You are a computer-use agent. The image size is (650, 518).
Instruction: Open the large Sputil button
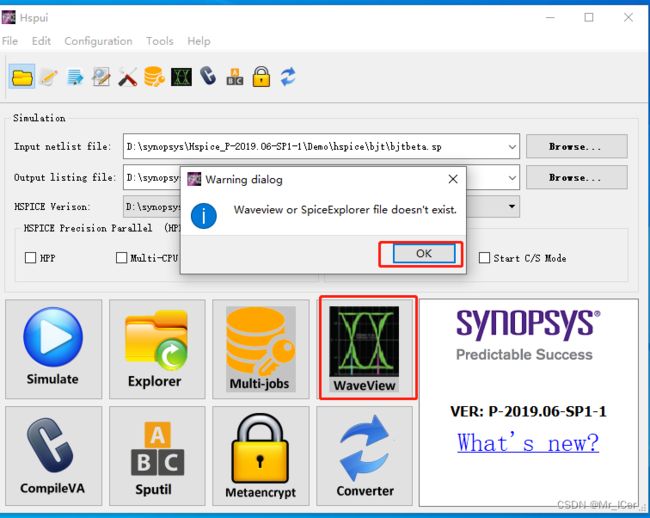pos(157,456)
